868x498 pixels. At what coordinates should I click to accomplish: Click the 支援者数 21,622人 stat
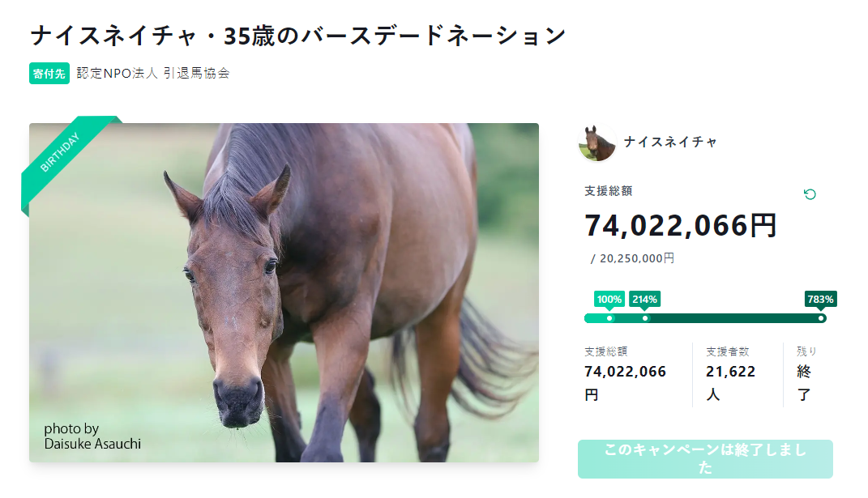(731, 373)
